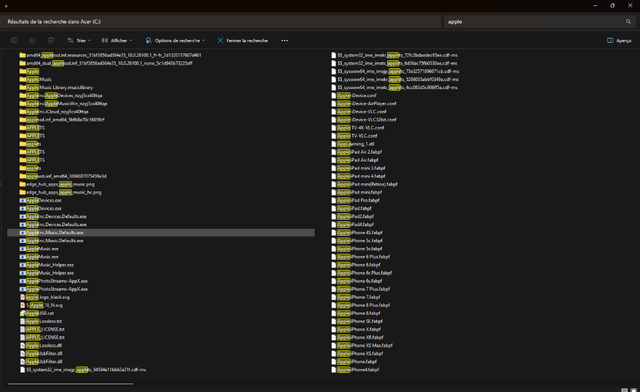
Task: Select Apple iPhone XR.fabpf file
Action: coord(357,337)
